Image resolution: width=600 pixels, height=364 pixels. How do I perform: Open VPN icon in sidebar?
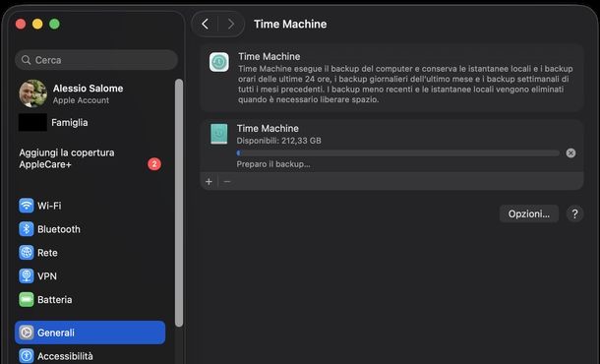point(27,276)
